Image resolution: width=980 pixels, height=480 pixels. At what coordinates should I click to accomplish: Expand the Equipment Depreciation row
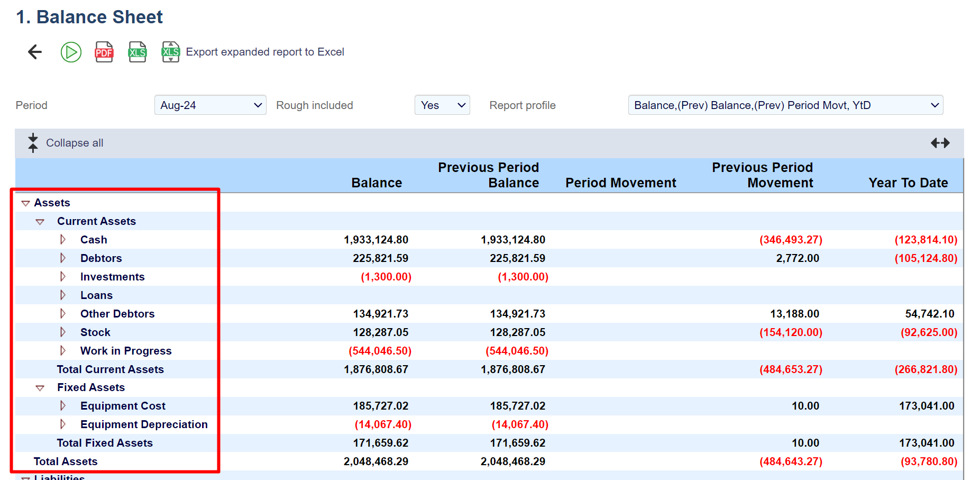[63, 424]
